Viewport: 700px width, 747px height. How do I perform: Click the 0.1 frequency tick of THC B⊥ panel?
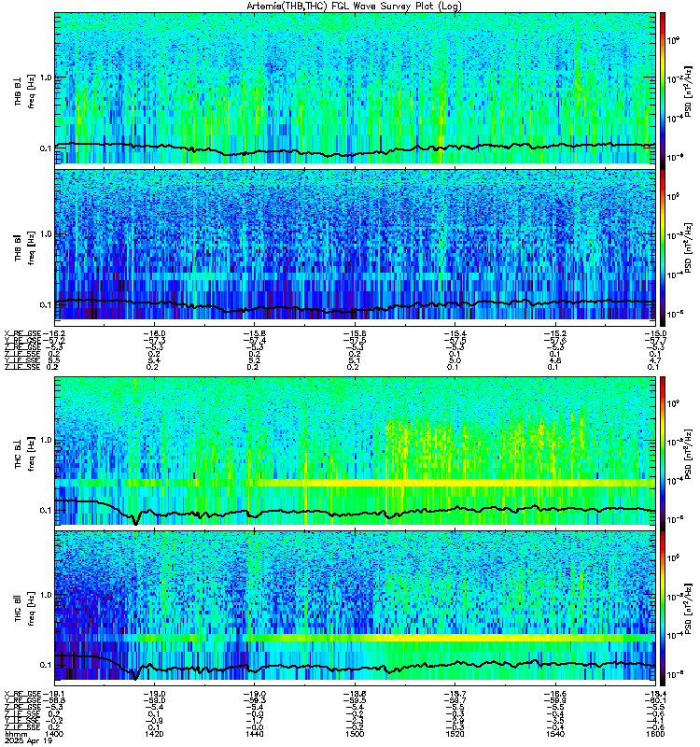(x=46, y=511)
